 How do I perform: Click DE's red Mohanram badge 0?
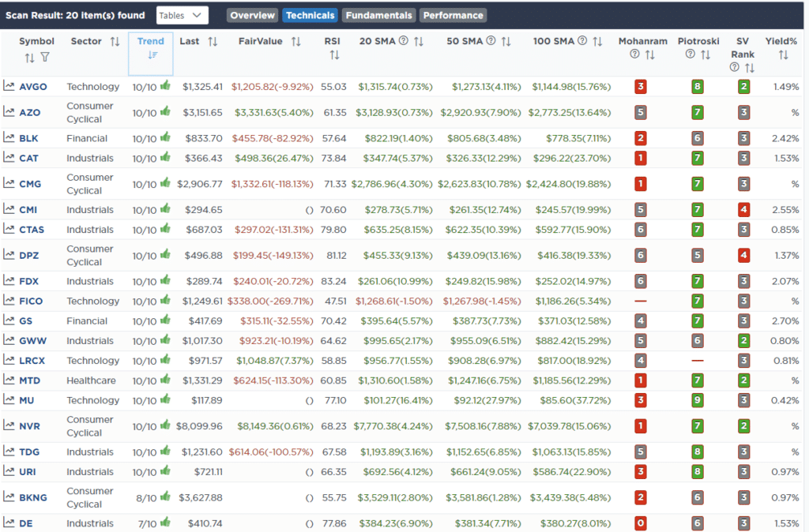pyautogui.click(x=640, y=523)
